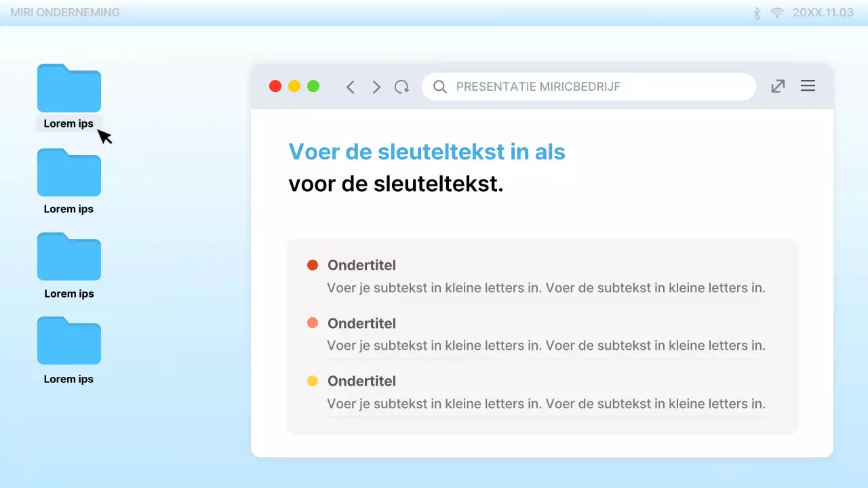Click the yellow traffic light window control

click(294, 86)
